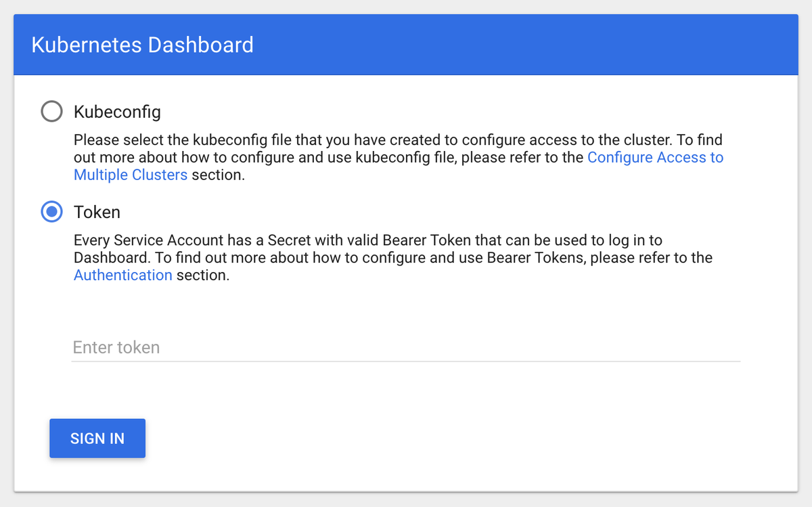Image resolution: width=812 pixels, height=507 pixels.
Task: Click the token field underline
Action: coord(406,361)
